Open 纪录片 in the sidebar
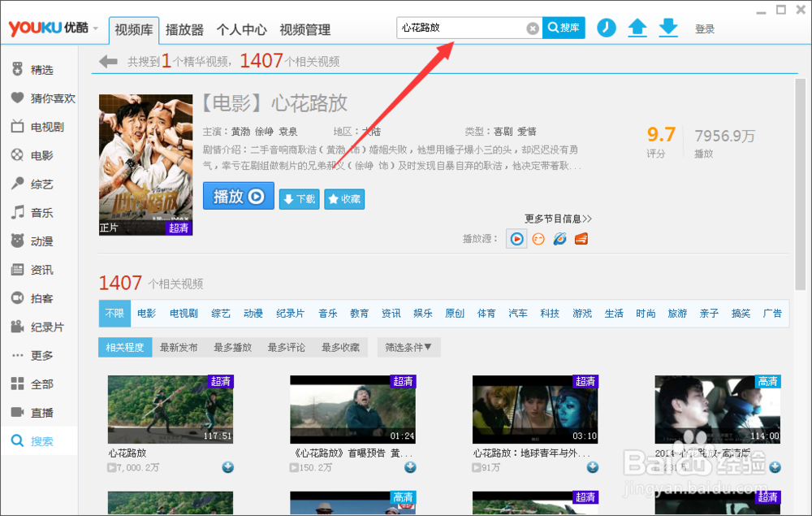The width and height of the screenshot is (812, 516). (39, 327)
